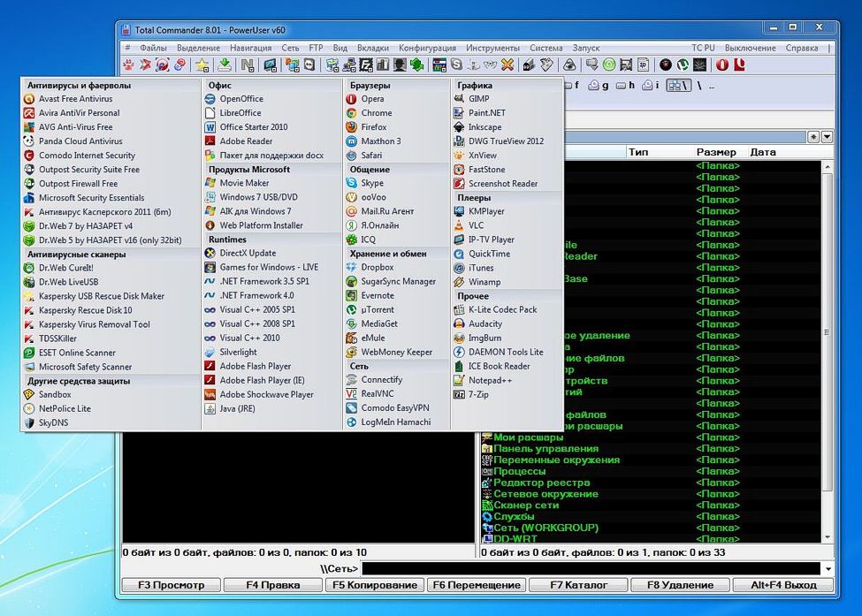Click the OpenOffice icon in the Офис group
This screenshot has height=616, width=862.
point(210,99)
